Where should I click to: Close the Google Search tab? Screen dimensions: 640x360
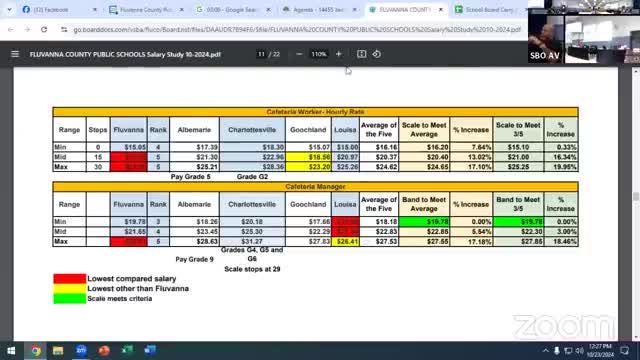click(269, 9)
